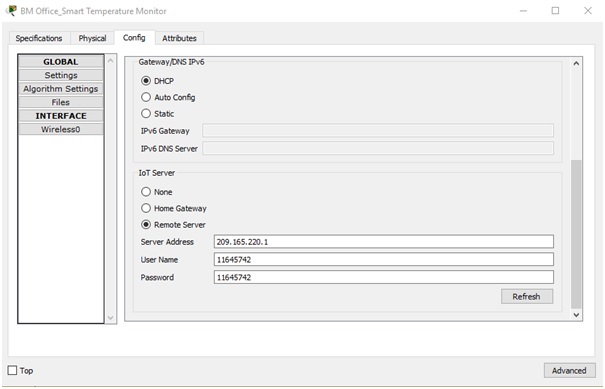Click the IPv6 Gateway field
This screenshot has width=605, height=389.
378,130
